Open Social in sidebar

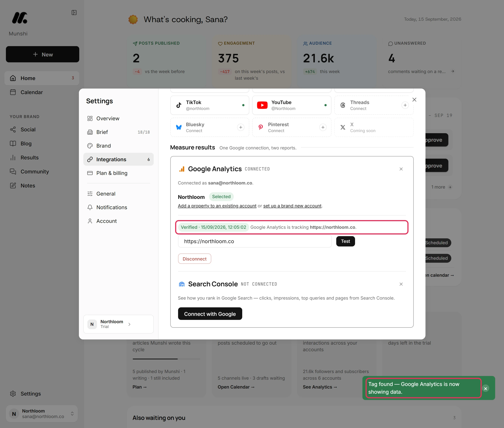pyautogui.click(x=42, y=130)
